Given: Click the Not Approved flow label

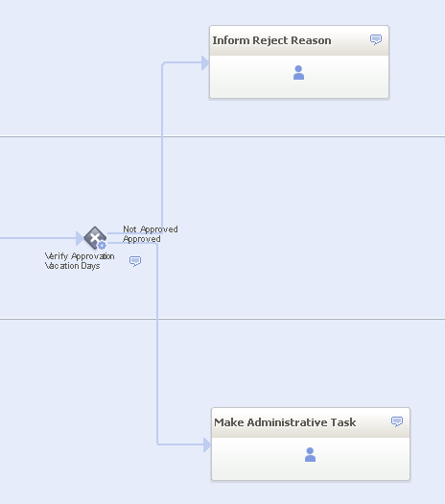Looking at the screenshot, I should click(x=151, y=229).
